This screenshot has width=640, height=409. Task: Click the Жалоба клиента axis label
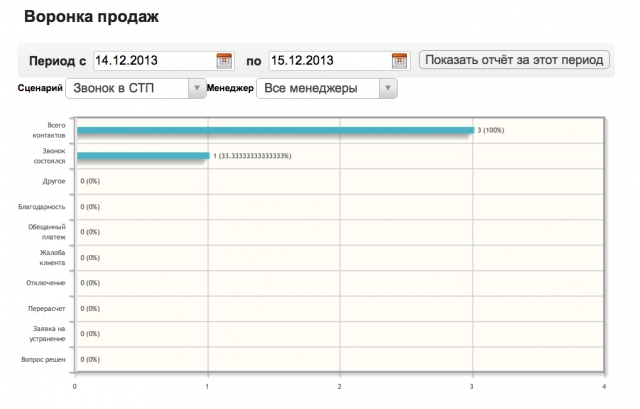(x=52, y=258)
